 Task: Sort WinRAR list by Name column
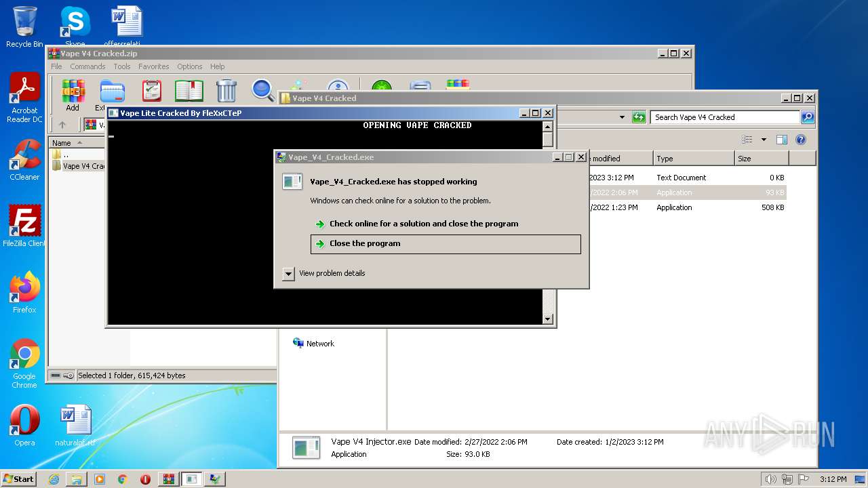(x=77, y=143)
